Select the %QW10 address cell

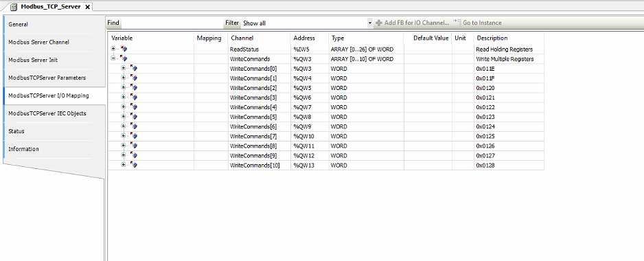[x=310, y=136]
